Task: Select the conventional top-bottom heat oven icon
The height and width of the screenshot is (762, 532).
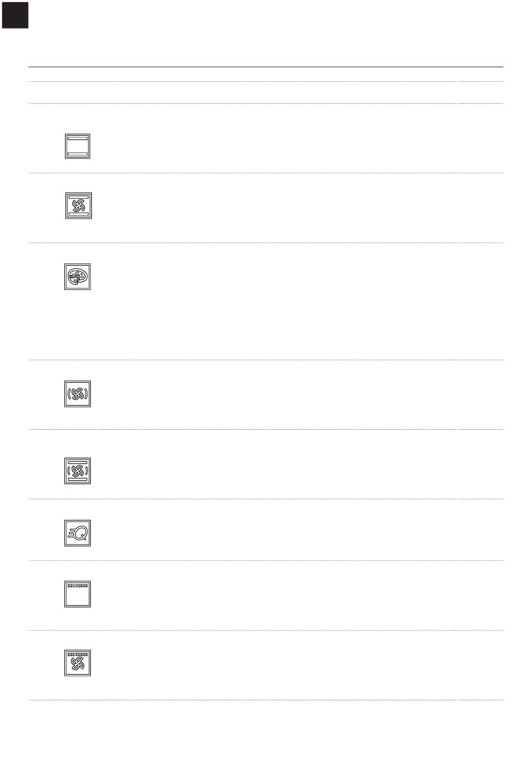Action: (77, 146)
